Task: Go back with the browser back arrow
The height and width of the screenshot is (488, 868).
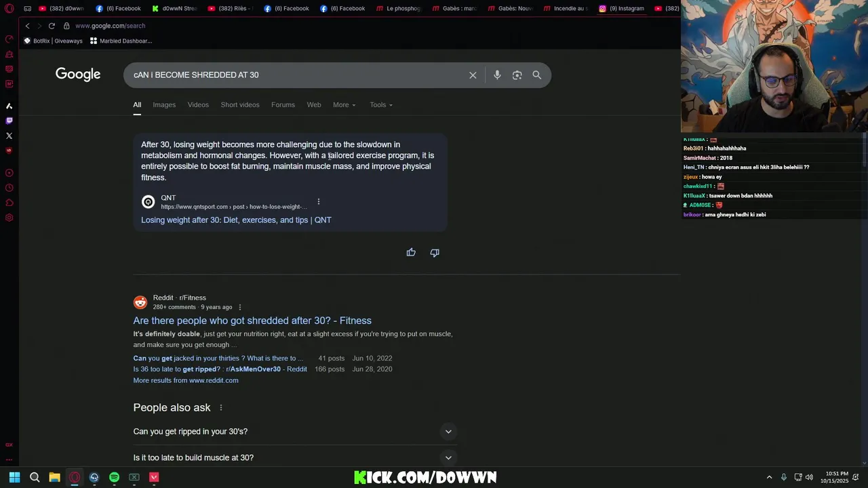Action: (x=27, y=26)
